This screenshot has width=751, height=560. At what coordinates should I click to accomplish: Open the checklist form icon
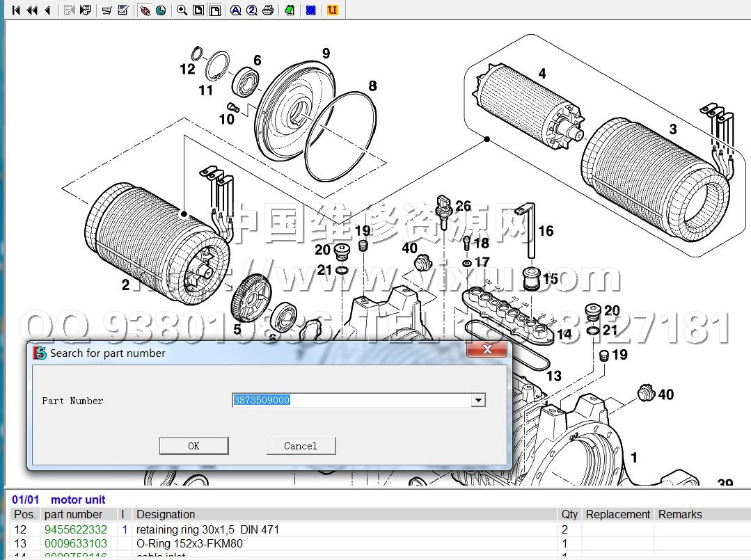123,10
